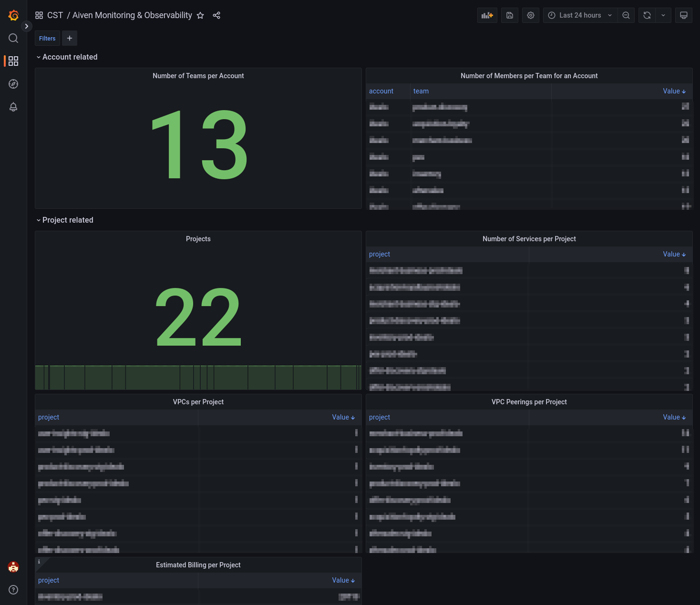
Task: Open the Grafana home logo
Action: pos(13,15)
